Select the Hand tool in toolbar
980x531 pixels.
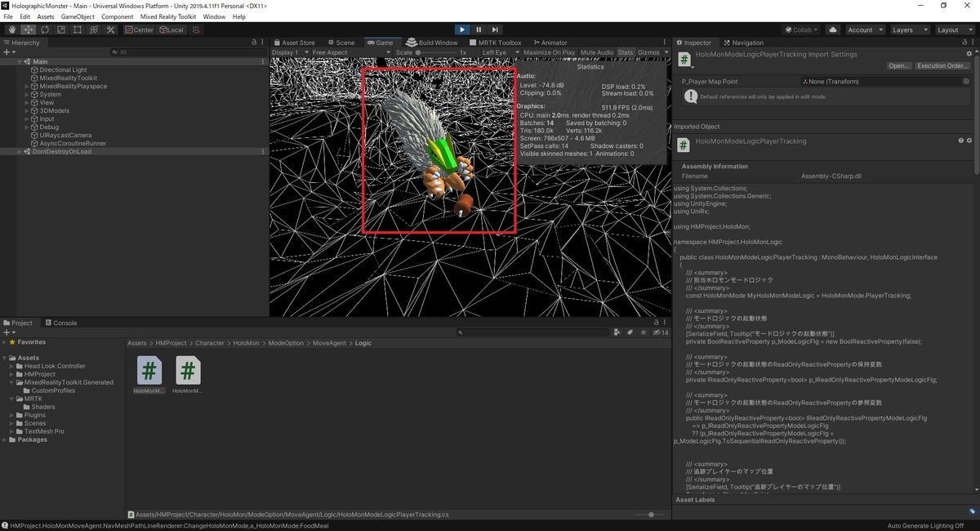11,29
